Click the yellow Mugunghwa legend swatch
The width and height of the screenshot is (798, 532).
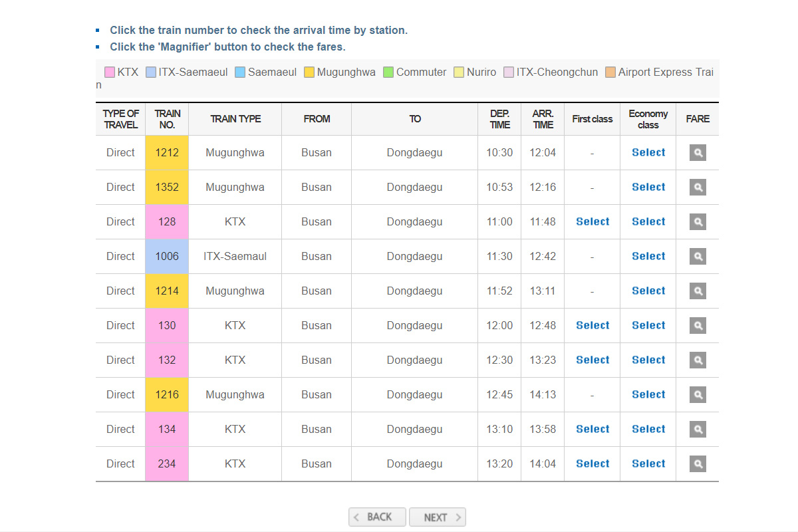pos(309,72)
